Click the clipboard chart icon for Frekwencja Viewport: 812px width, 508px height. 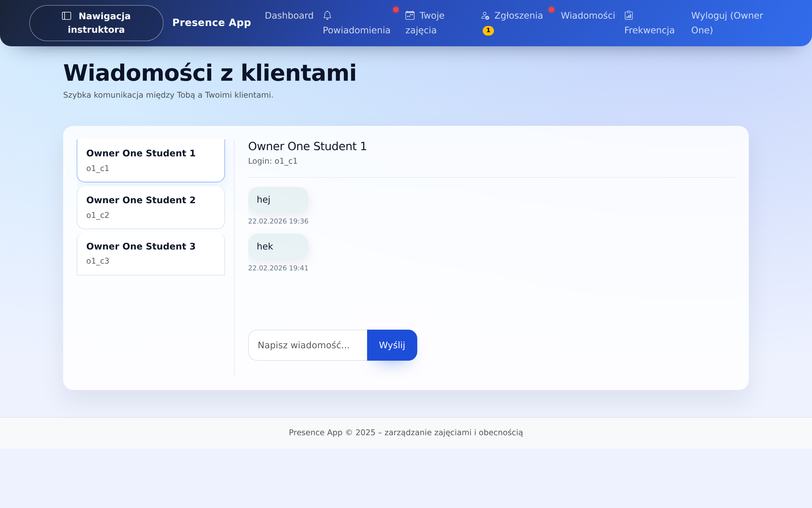click(628, 16)
